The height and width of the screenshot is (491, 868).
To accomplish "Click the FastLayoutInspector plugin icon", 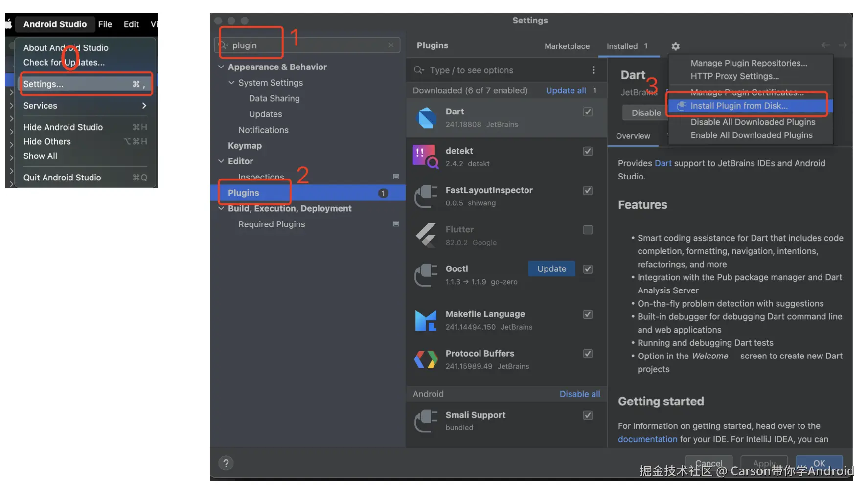I will coord(426,196).
